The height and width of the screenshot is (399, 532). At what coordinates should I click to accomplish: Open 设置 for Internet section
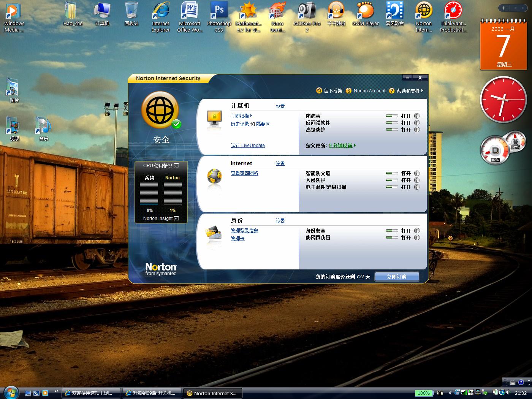pos(280,163)
